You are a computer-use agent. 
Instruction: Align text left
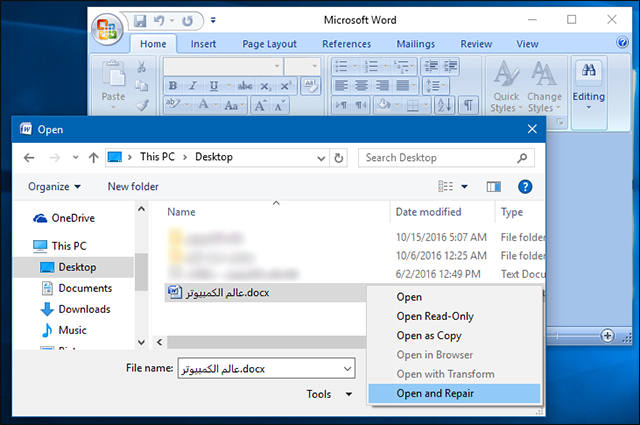point(341,86)
